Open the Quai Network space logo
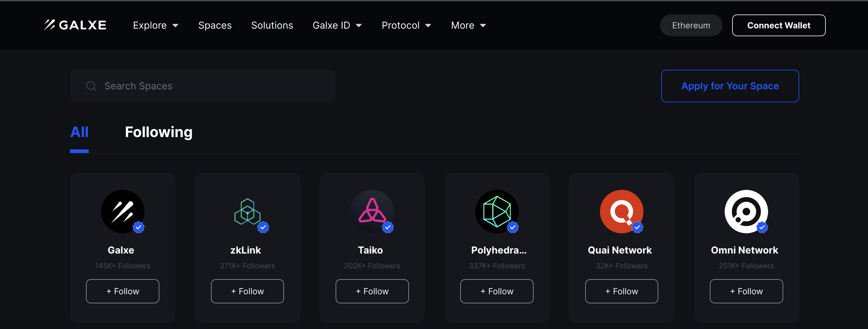 point(621,211)
